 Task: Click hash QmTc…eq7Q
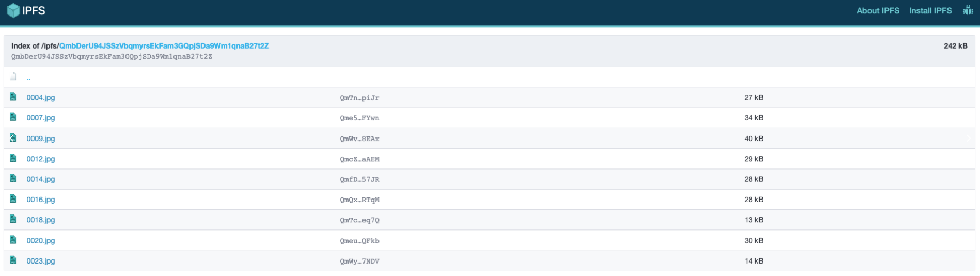tap(359, 220)
